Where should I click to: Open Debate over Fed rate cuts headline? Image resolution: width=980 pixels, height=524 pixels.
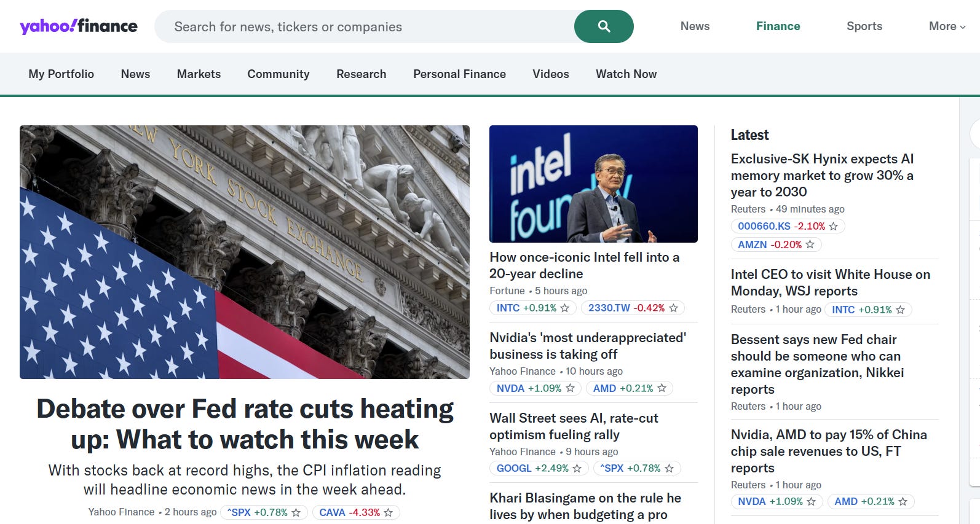point(245,424)
